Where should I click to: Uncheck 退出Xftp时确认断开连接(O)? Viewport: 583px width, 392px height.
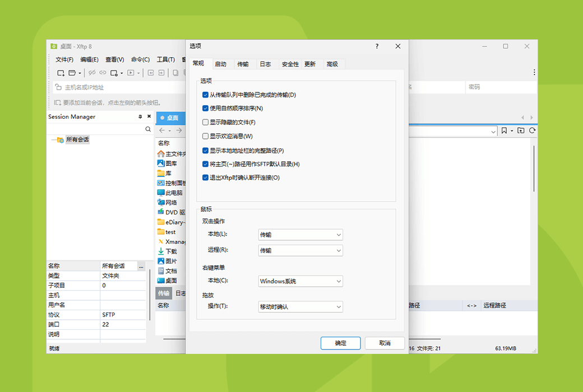(205, 178)
